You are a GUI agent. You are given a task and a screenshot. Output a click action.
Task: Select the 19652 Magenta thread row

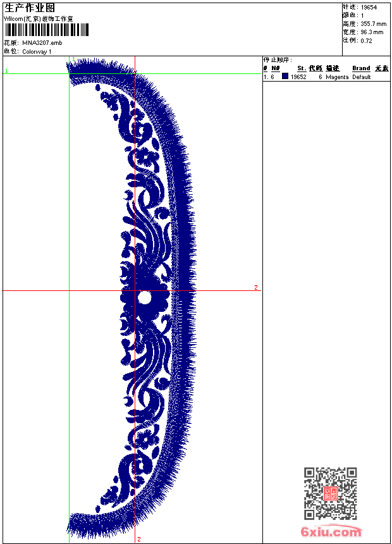326,77
